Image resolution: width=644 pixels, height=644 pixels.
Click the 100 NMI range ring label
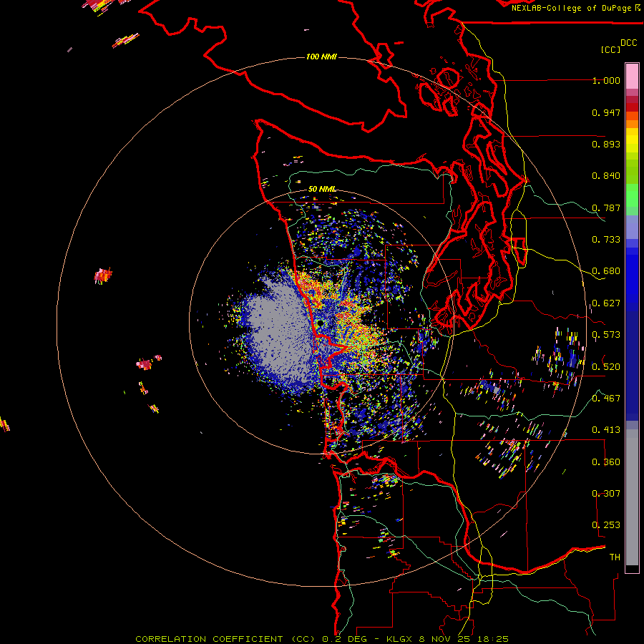click(321, 57)
